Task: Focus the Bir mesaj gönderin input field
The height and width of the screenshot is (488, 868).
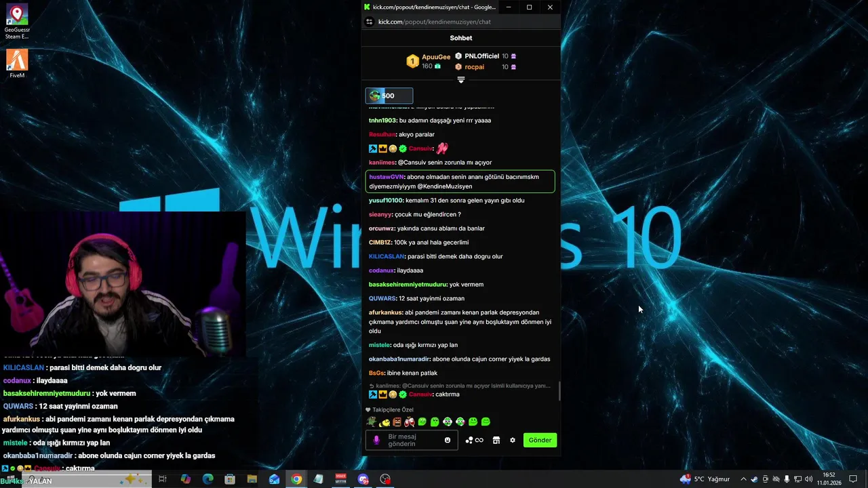Action: point(412,440)
